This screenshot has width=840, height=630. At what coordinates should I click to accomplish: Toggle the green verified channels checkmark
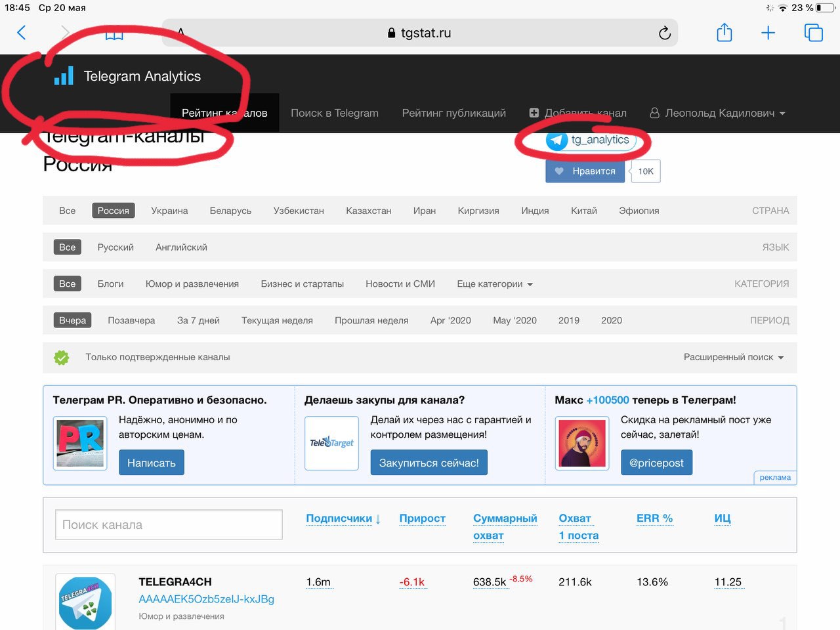(x=62, y=358)
